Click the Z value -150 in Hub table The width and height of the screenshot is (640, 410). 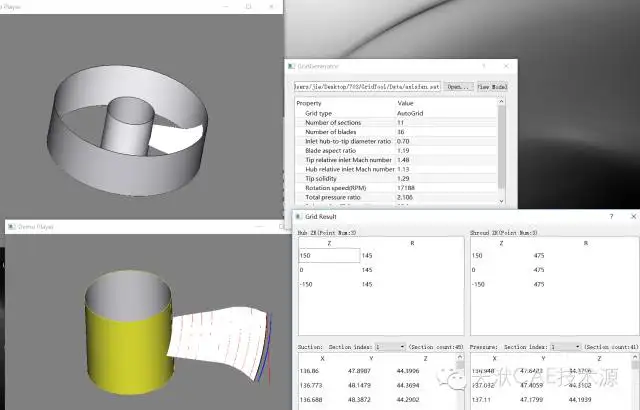[306, 284]
